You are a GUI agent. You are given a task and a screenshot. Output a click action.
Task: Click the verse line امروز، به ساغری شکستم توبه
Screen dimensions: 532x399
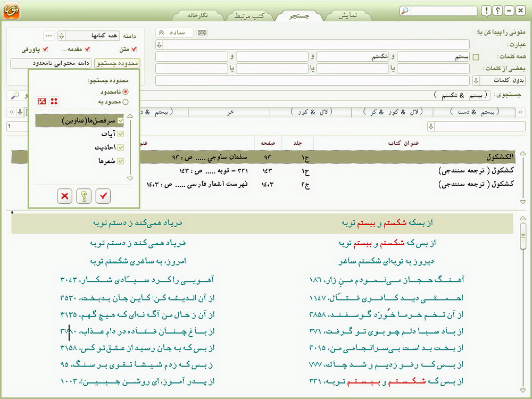[x=138, y=261]
